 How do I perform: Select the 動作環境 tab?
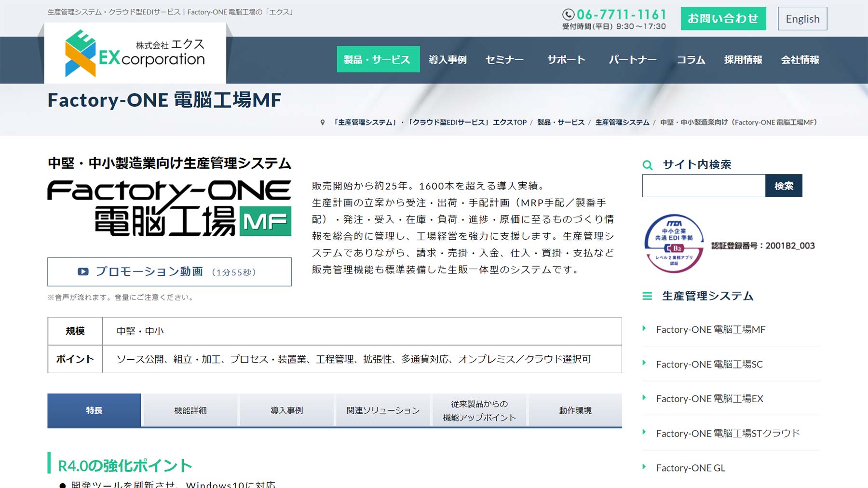(575, 410)
